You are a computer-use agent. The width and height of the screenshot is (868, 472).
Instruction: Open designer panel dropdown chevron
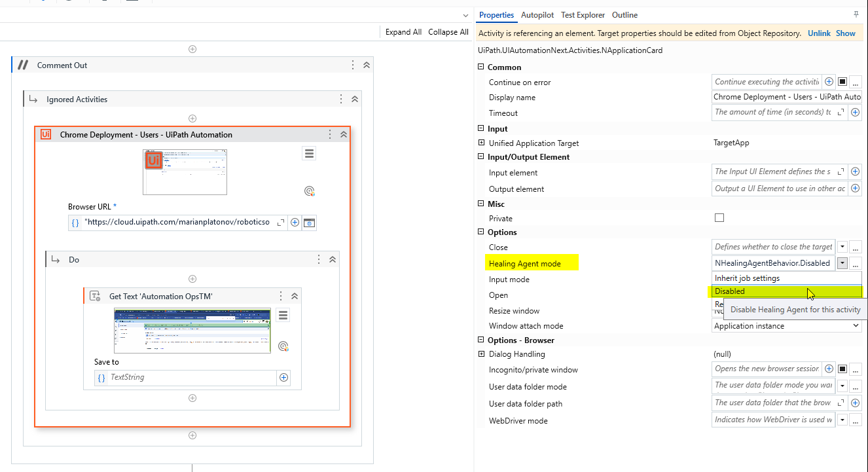[465, 15]
